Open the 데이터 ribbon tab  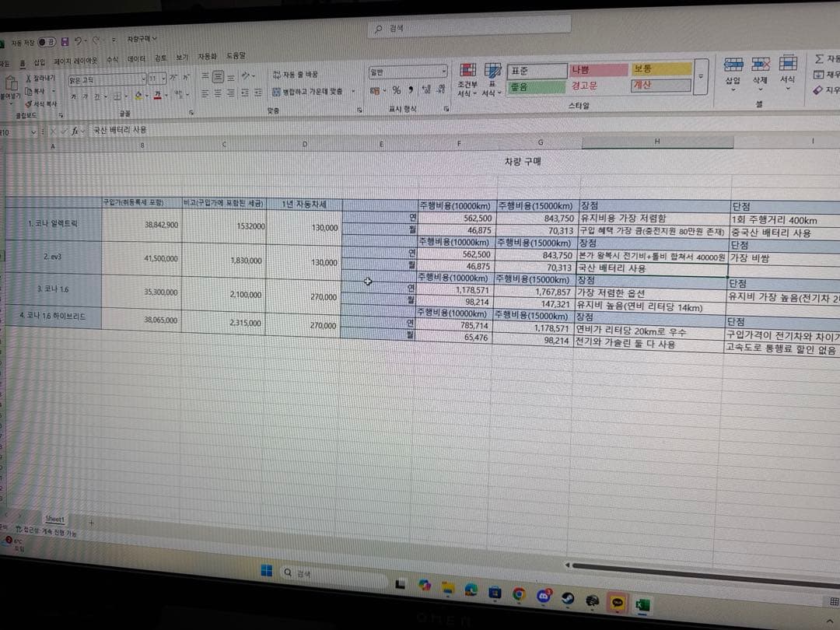pos(137,59)
